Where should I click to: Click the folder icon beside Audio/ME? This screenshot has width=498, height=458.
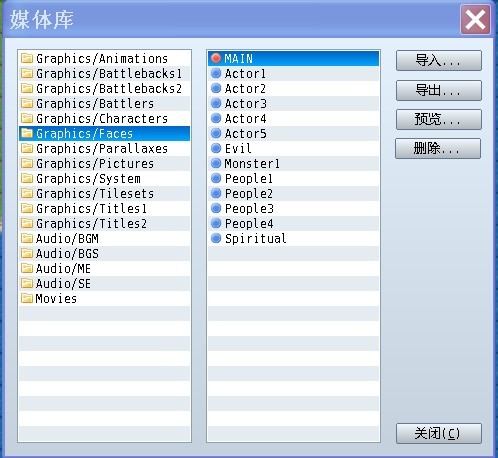(x=27, y=268)
